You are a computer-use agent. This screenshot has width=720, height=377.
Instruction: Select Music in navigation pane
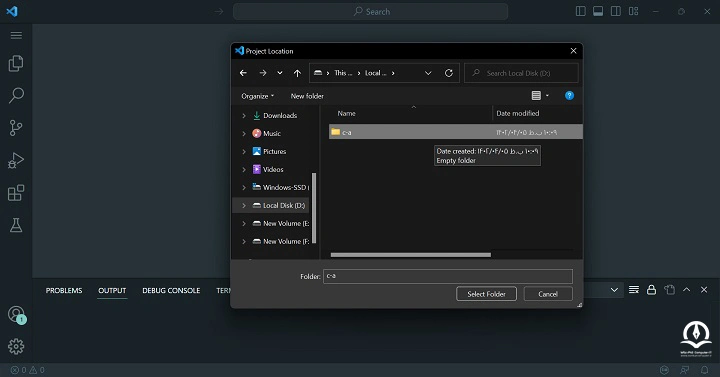point(266,134)
